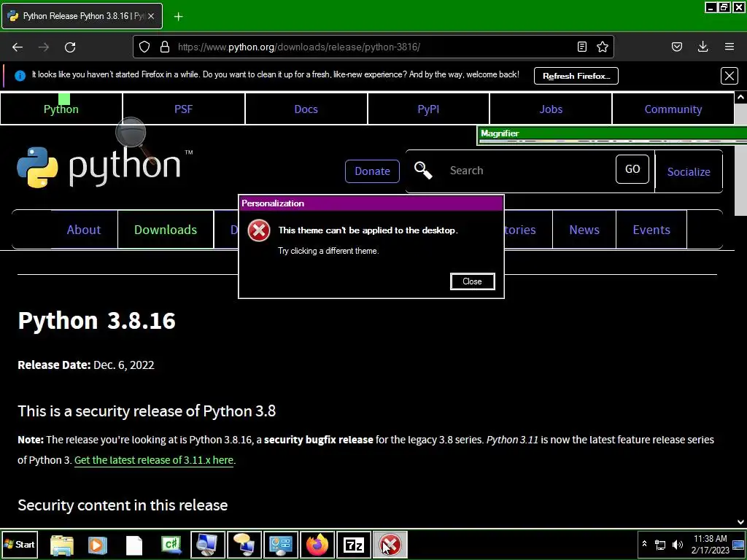
Task: Open the About menu item
Action: [x=84, y=230]
